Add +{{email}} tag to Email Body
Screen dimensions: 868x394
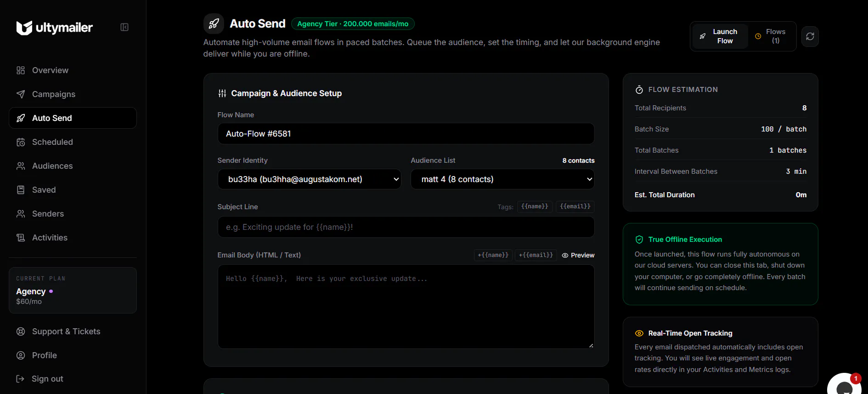[x=536, y=255]
